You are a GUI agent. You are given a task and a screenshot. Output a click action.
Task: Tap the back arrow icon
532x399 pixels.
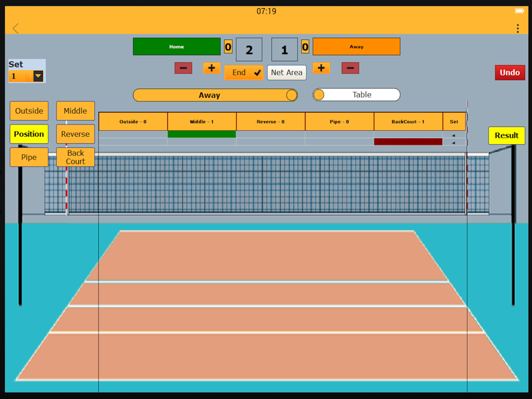click(15, 28)
